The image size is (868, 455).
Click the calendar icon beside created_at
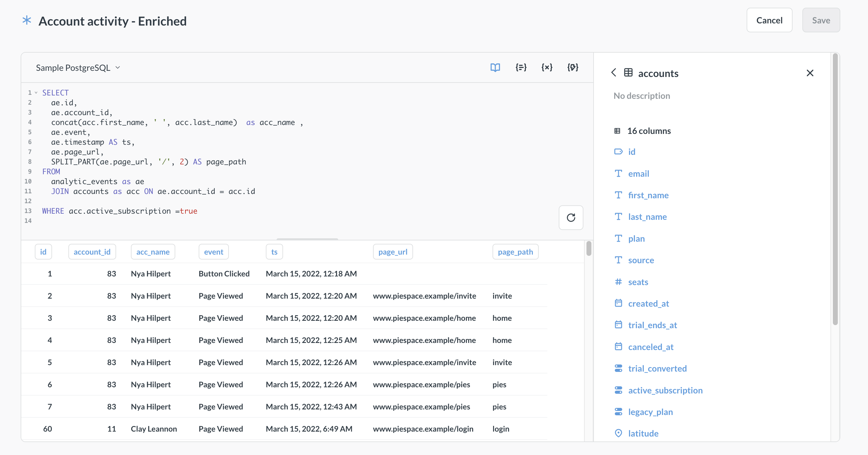619,303
